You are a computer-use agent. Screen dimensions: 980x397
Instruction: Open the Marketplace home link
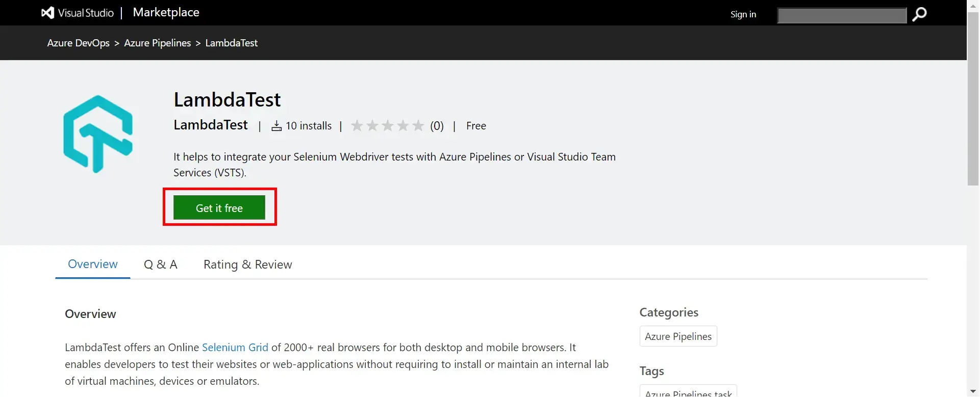pyautogui.click(x=166, y=12)
